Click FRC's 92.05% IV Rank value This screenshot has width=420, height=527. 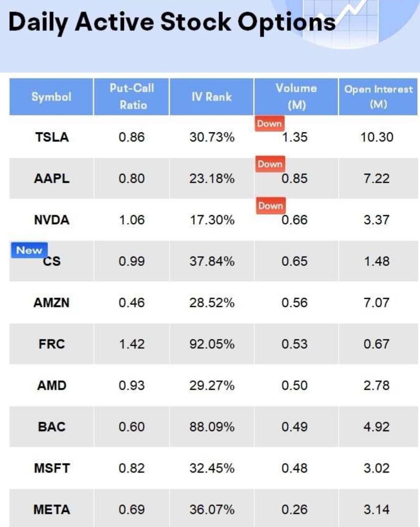tap(212, 344)
